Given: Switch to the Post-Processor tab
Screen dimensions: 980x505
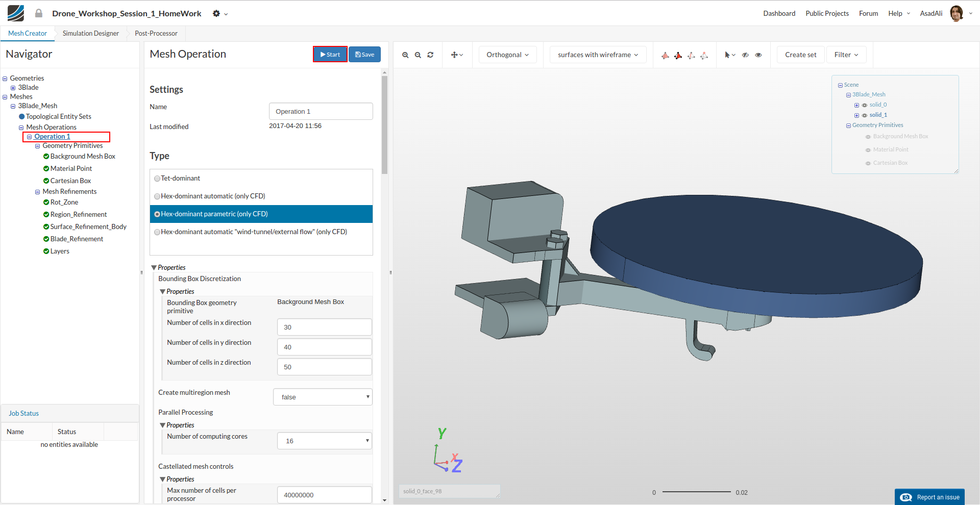Looking at the screenshot, I should (156, 34).
